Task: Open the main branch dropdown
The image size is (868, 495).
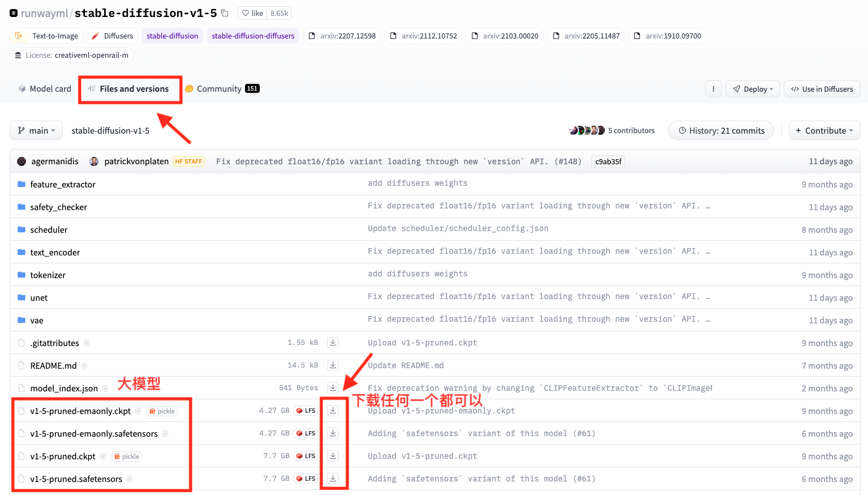Action: click(x=36, y=130)
